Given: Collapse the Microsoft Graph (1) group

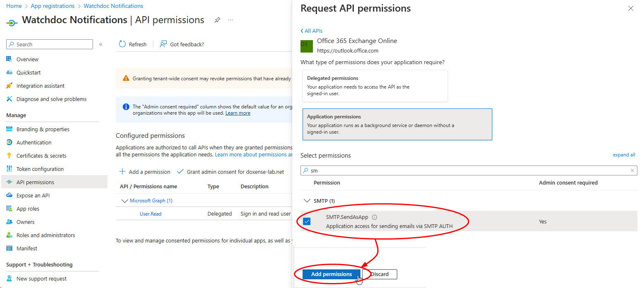Looking at the screenshot, I should [x=125, y=201].
